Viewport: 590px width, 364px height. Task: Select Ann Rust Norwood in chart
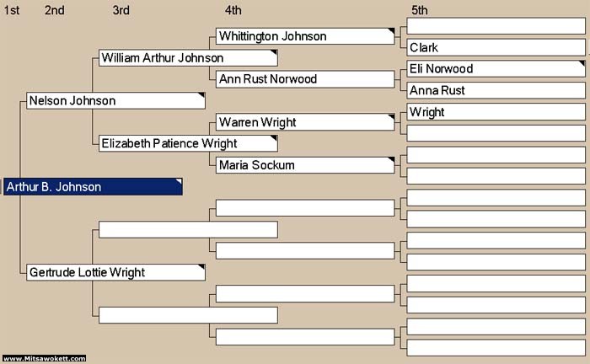click(305, 79)
